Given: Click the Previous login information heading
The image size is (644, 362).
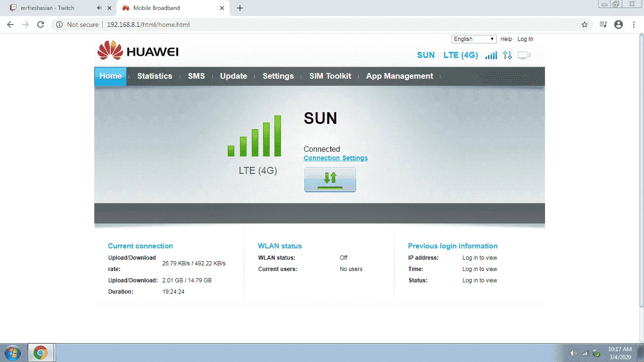Looking at the screenshot, I should (x=453, y=246).
